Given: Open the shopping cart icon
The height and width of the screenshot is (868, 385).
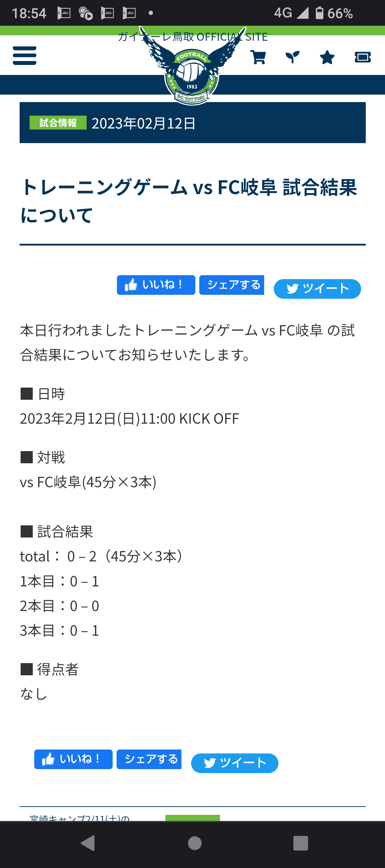Looking at the screenshot, I should tap(258, 57).
